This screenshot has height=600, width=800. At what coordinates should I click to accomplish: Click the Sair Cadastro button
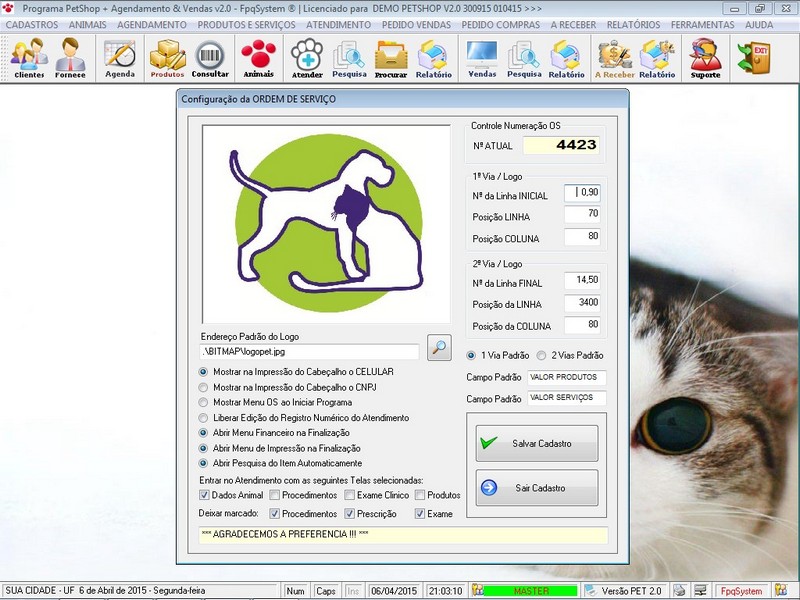pyautogui.click(x=537, y=488)
